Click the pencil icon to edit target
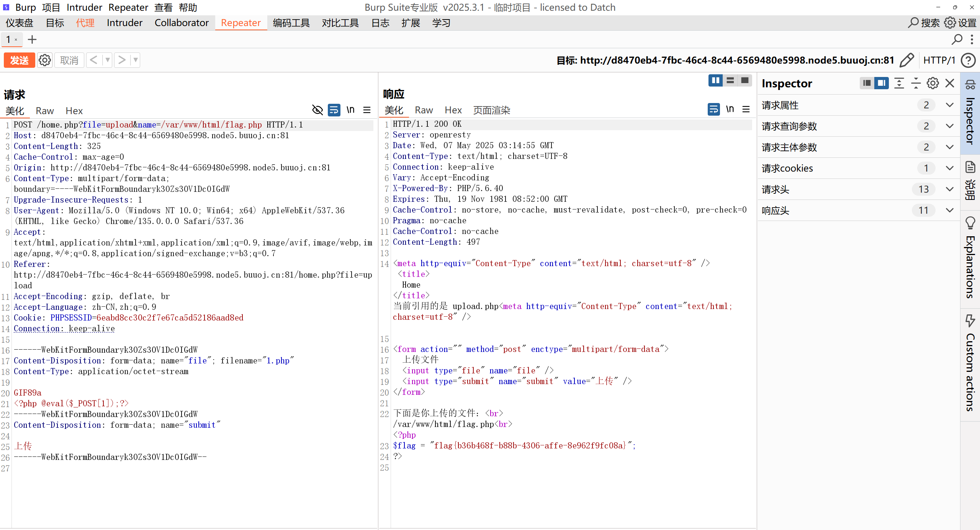This screenshot has height=530, width=980. 906,60
